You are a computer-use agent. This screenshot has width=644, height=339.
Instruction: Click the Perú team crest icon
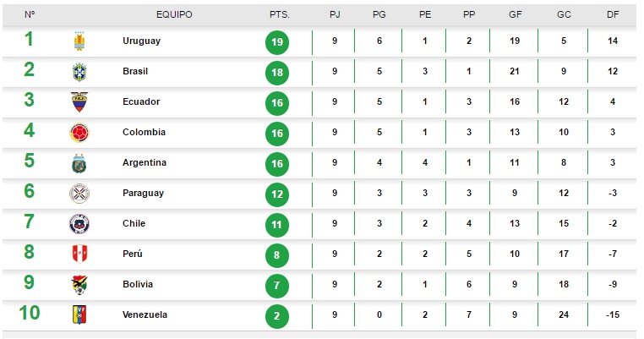79,254
